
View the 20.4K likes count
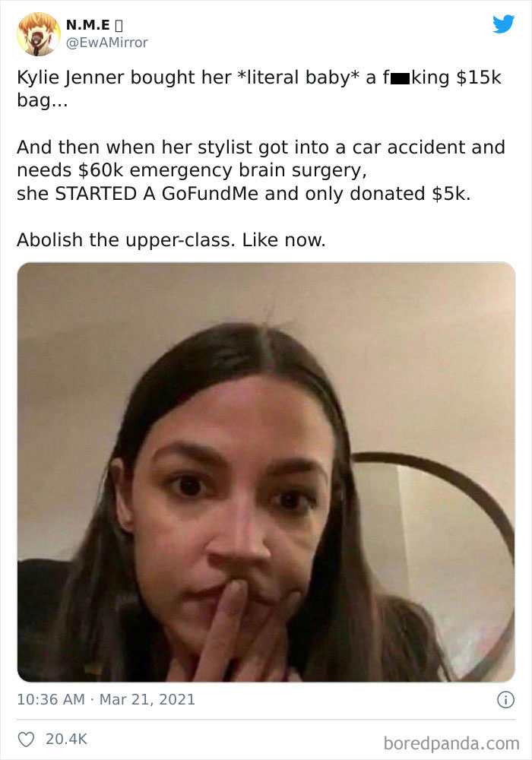[x=66, y=739]
